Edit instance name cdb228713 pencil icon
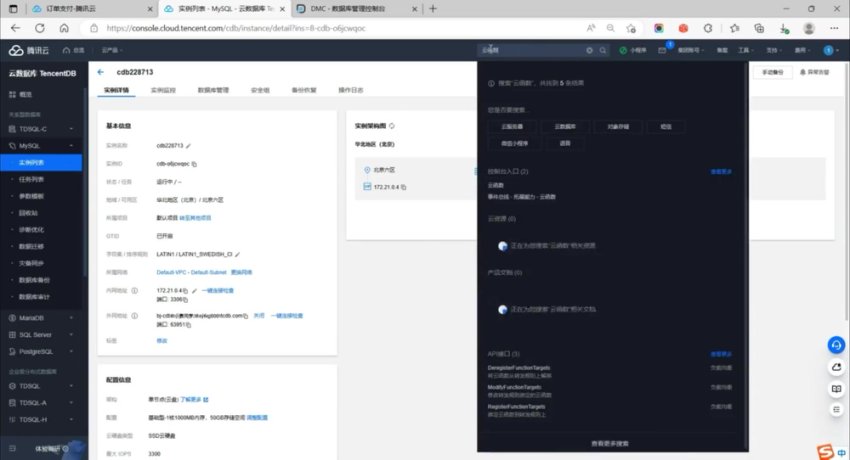 tap(189, 146)
